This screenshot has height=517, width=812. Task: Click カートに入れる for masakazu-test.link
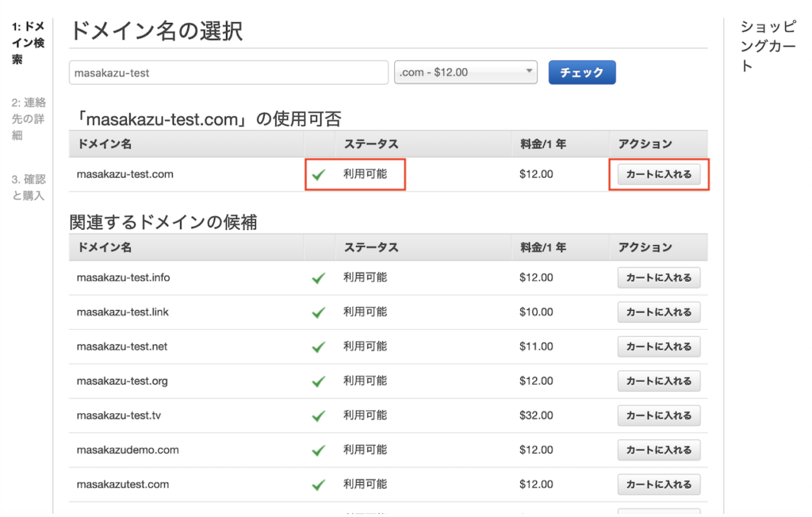[658, 312]
